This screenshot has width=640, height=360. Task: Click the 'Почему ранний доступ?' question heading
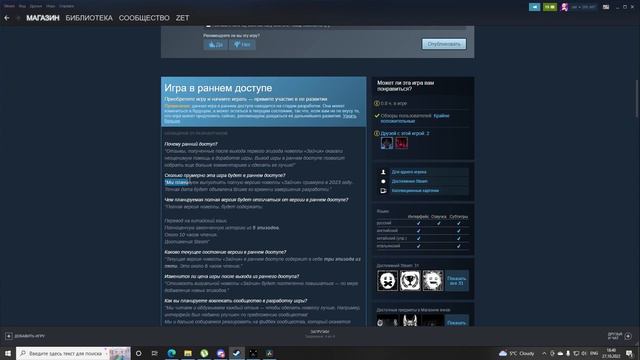[191, 144]
